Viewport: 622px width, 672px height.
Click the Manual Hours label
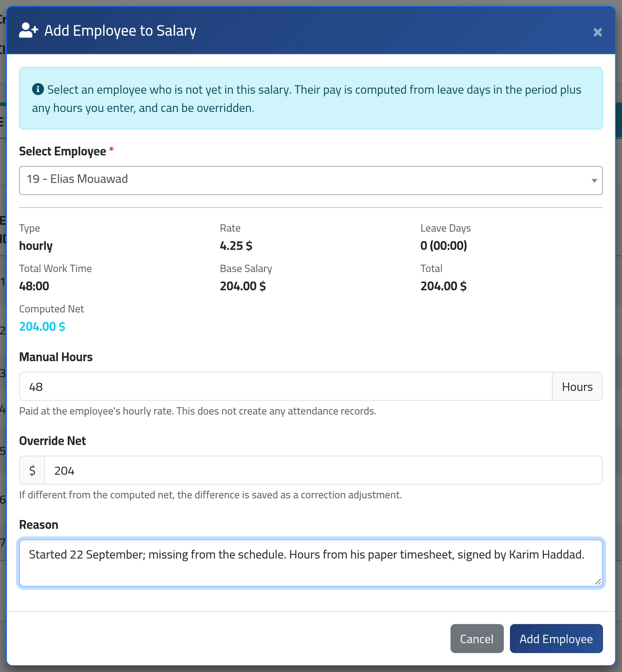(56, 357)
